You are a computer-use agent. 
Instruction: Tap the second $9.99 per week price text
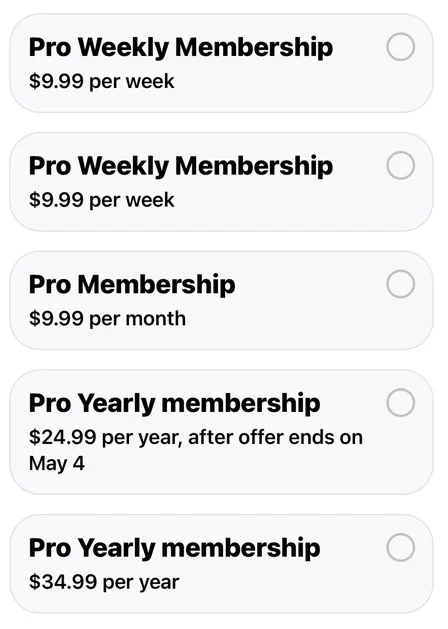pos(101,200)
